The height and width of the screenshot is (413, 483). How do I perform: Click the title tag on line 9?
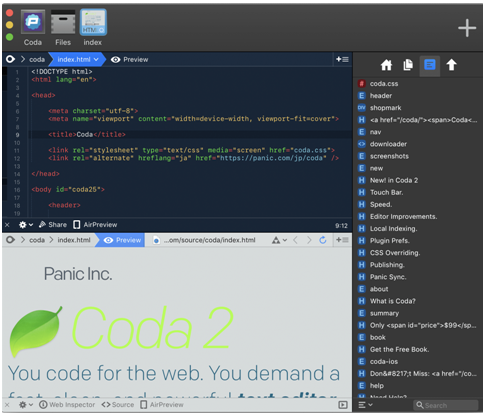[87, 134]
